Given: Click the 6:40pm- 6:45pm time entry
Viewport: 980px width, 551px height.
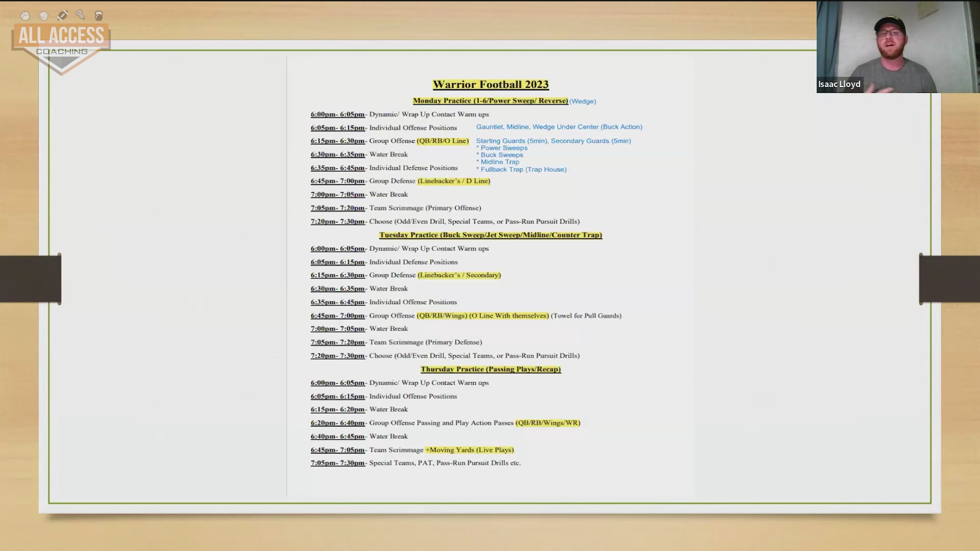Looking at the screenshot, I should coord(337,437).
